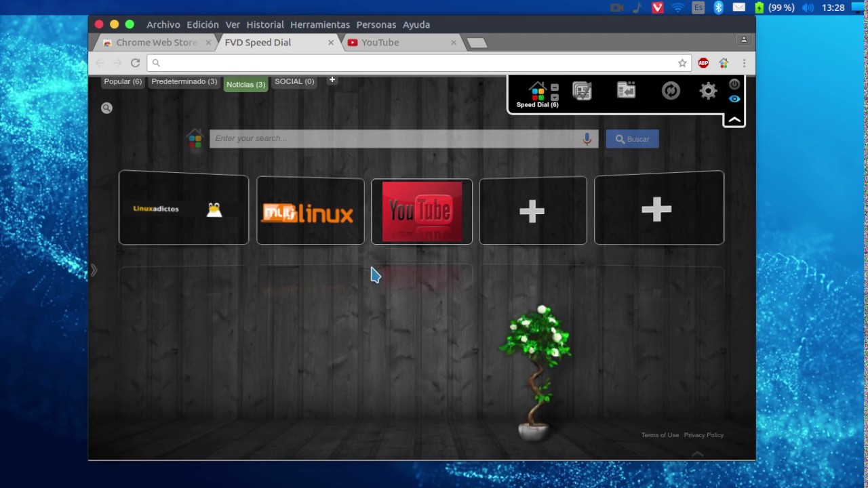The width and height of the screenshot is (868, 488).
Task: Open the FVD settings gear icon
Action: [708, 91]
